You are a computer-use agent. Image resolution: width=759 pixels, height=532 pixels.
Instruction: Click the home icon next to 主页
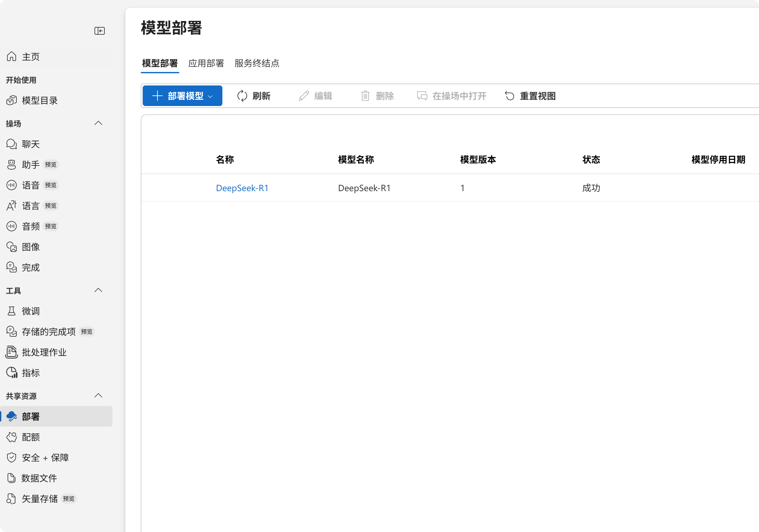click(12, 57)
